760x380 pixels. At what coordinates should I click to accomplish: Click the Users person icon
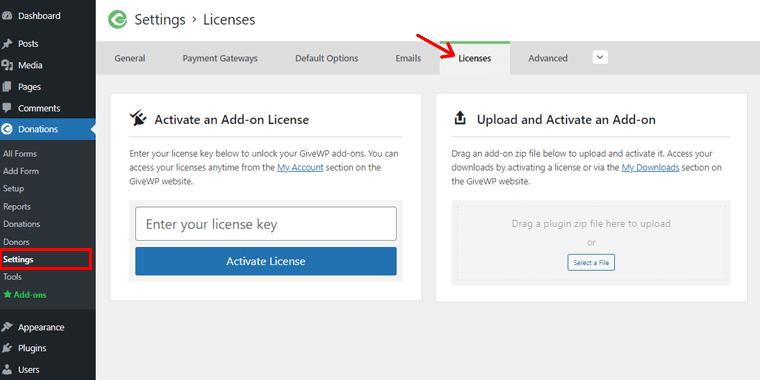(7, 369)
